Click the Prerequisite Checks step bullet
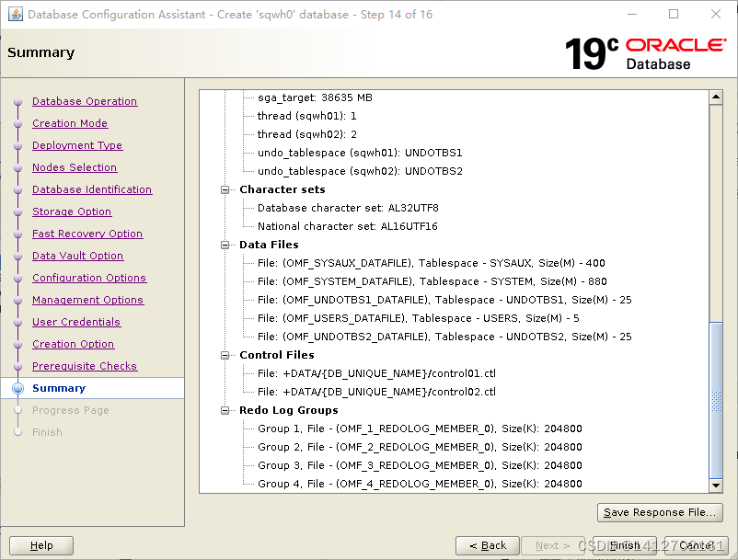738x560 pixels. pyautogui.click(x=17, y=367)
